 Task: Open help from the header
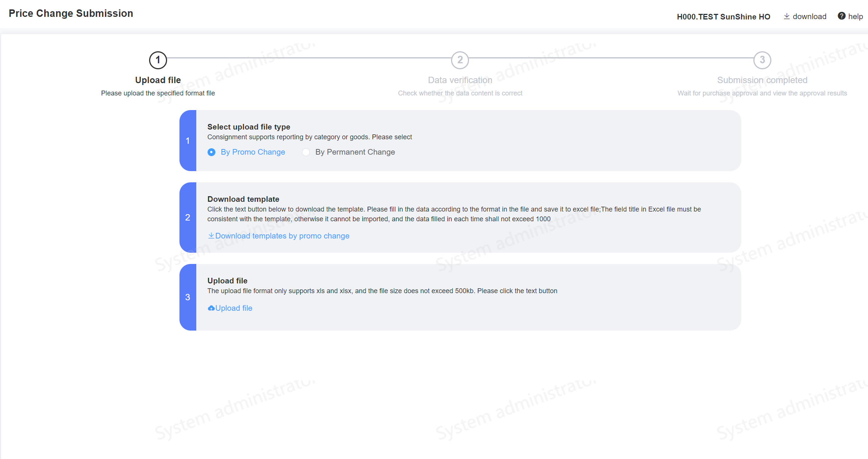(855, 16)
